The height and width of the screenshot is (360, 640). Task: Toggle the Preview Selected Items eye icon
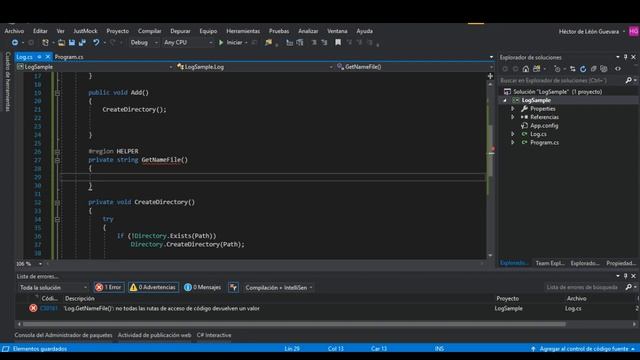pos(618,69)
